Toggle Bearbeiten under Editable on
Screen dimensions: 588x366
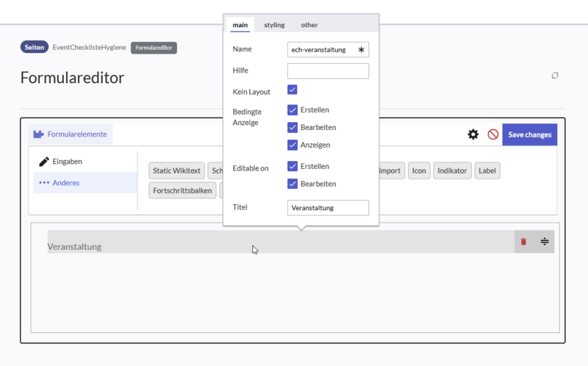292,184
